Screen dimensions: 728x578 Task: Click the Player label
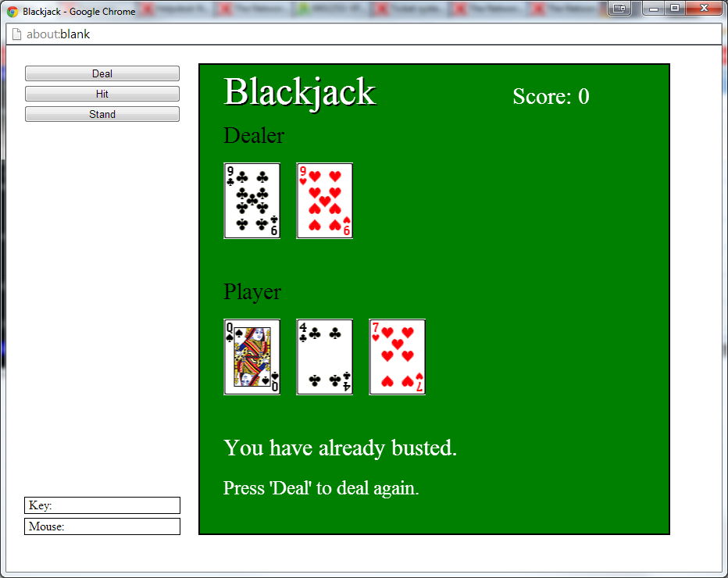point(252,292)
